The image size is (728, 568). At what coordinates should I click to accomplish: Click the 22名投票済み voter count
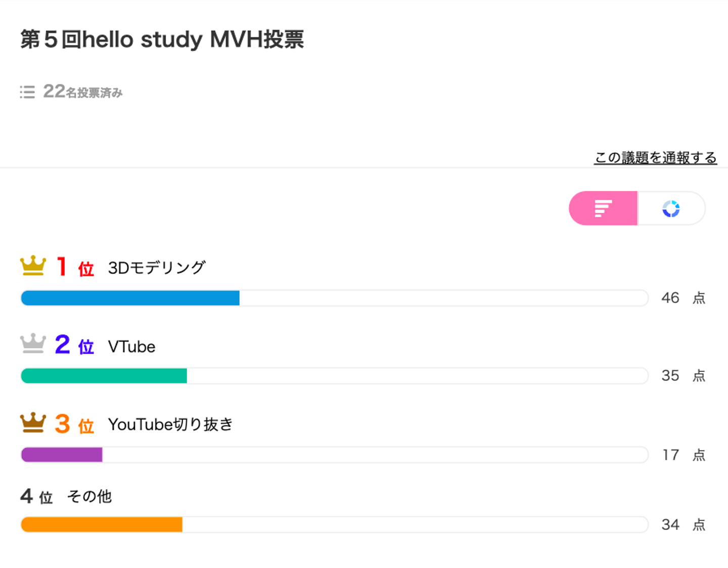[x=83, y=92]
